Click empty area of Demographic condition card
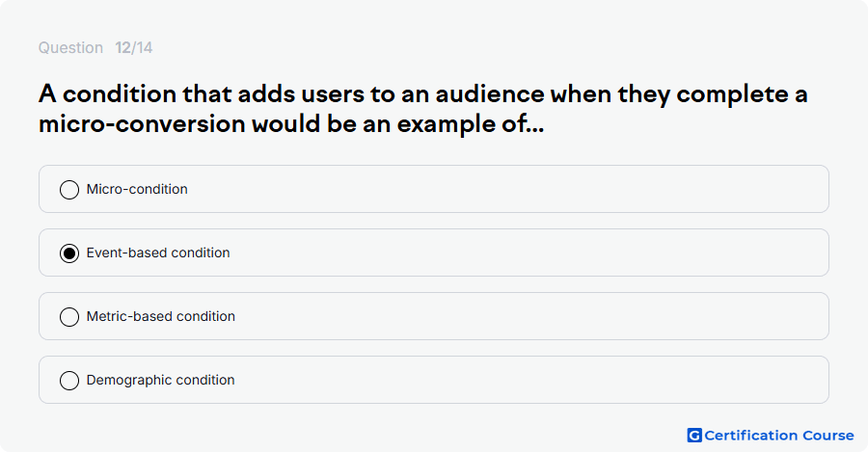The height and width of the screenshot is (452, 868). 499,380
